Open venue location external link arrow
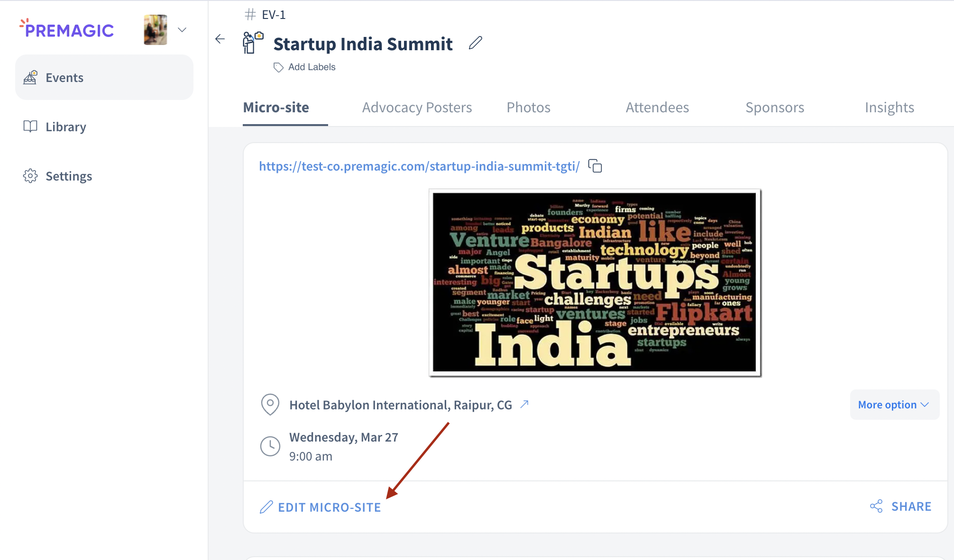 [x=524, y=404]
